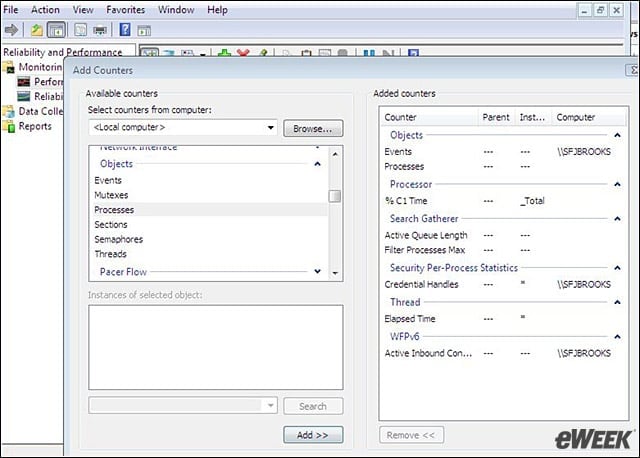
Task: Click the Reliability Monitor tree icon
Action: [x=24, y=97]
